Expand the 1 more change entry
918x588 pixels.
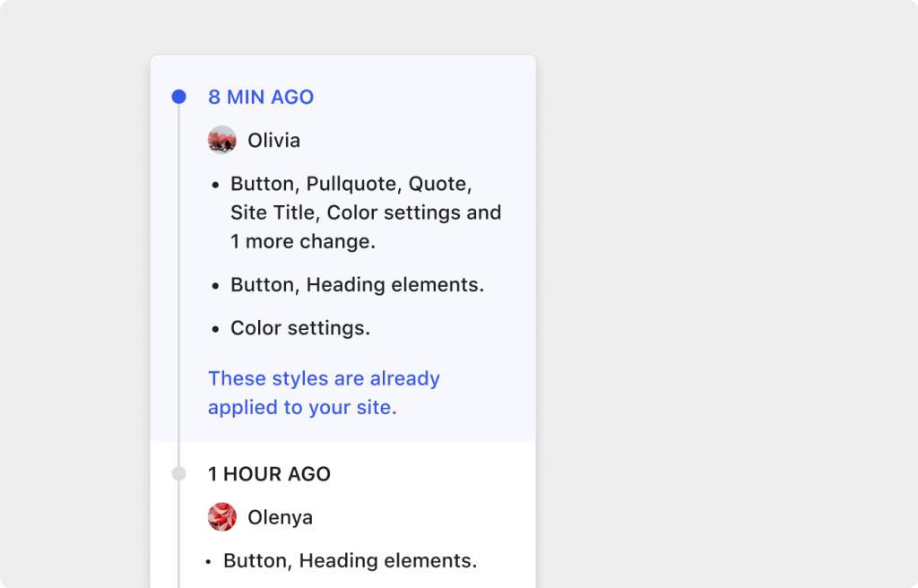tap(286, 241)
